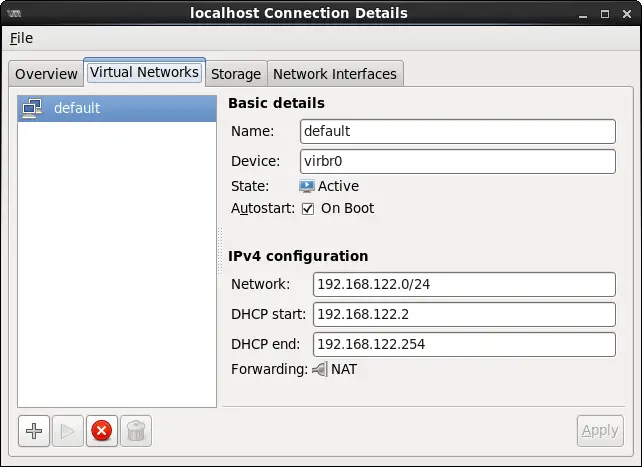The height and width of the screenshot is (467, 642).
Task: Toggle the Autostart On Boot checkbox
Action: click(308, 209)
